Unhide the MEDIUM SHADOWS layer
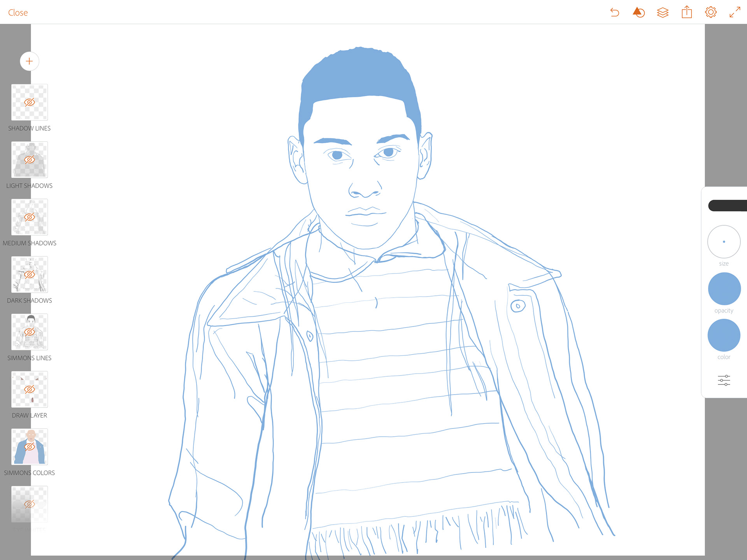Viewport: 747px width, 560px height. pos(30,217)
